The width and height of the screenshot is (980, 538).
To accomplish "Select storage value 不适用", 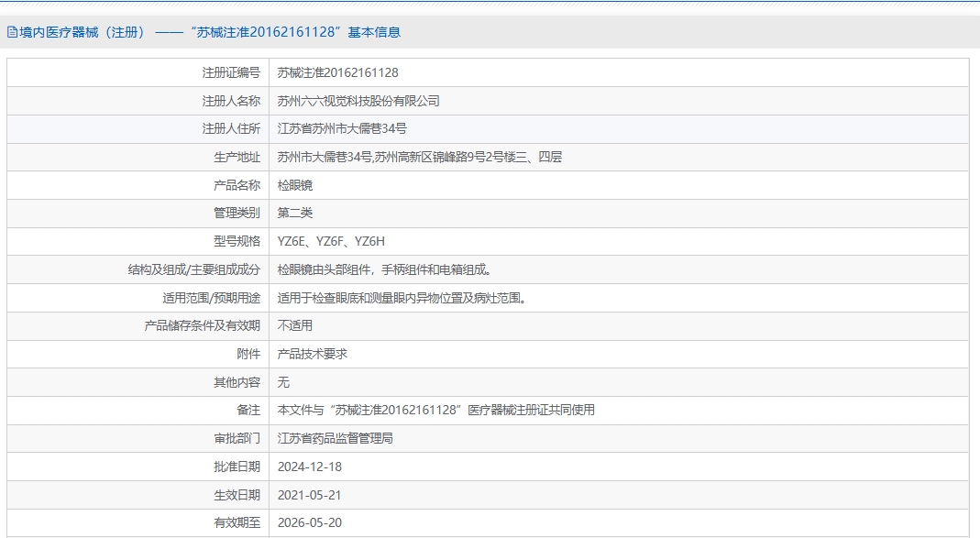I will point(295,325).
